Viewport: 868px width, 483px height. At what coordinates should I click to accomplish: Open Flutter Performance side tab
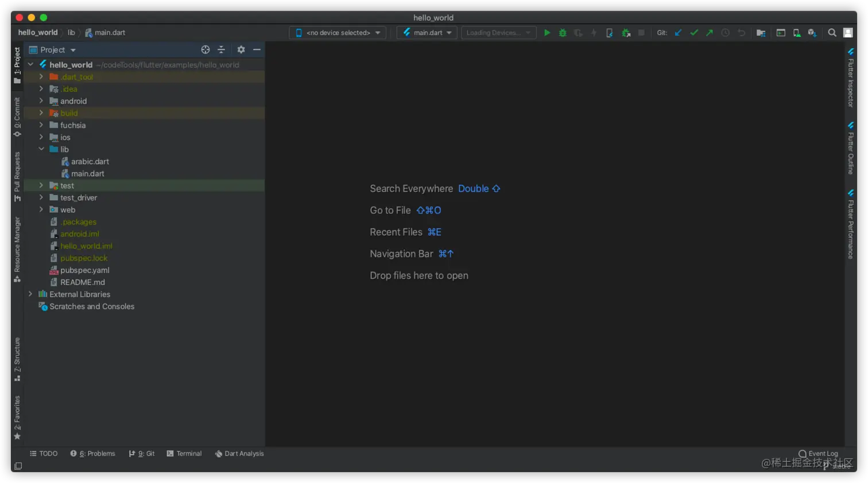tap(851, 224)
